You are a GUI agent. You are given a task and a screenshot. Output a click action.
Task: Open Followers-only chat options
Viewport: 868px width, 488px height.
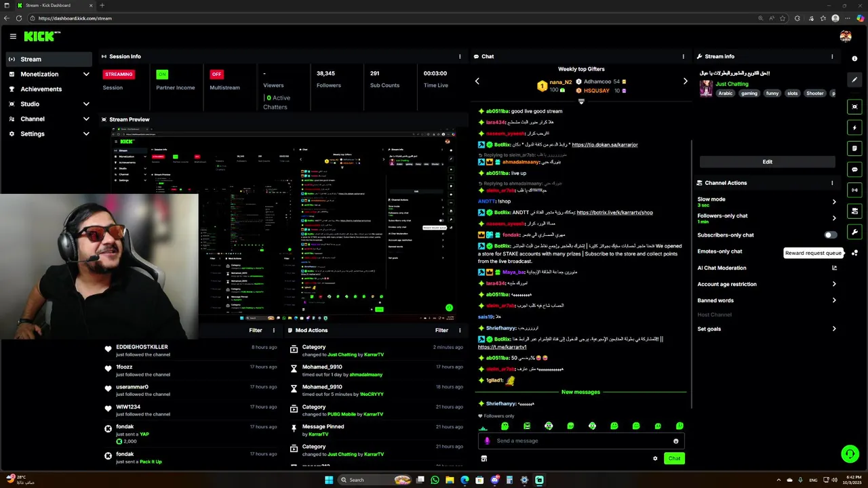[x=767, y=218]
